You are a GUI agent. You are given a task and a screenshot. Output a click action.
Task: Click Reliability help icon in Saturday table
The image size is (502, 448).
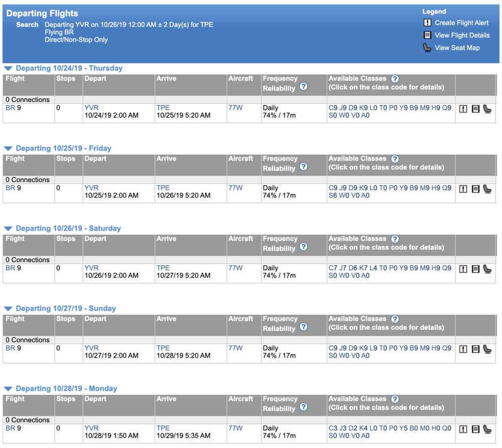(303, 247)
